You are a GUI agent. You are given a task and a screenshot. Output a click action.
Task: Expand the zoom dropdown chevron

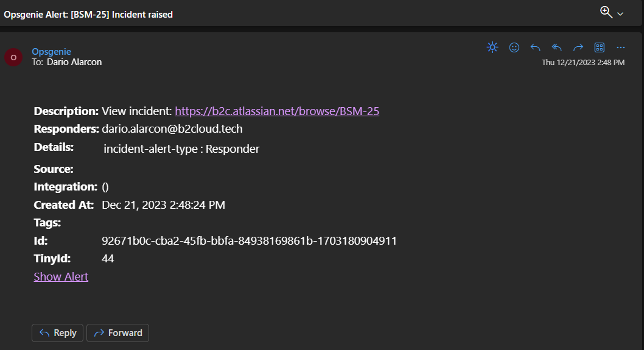(x=620, y=14)
